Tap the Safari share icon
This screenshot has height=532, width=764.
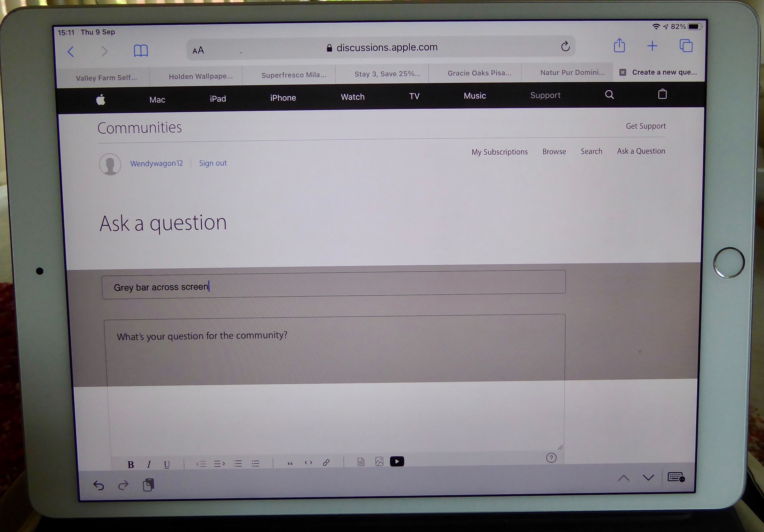point(619,45)
